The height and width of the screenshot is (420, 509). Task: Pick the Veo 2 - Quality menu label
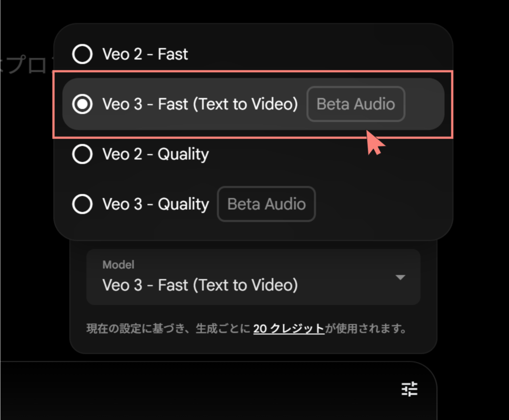[x=156, y=154]
